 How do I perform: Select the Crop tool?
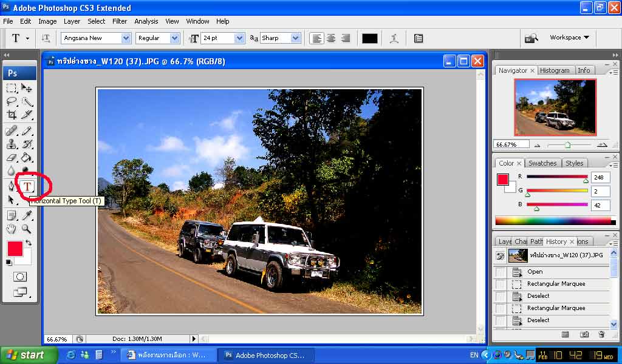[12, 115]
